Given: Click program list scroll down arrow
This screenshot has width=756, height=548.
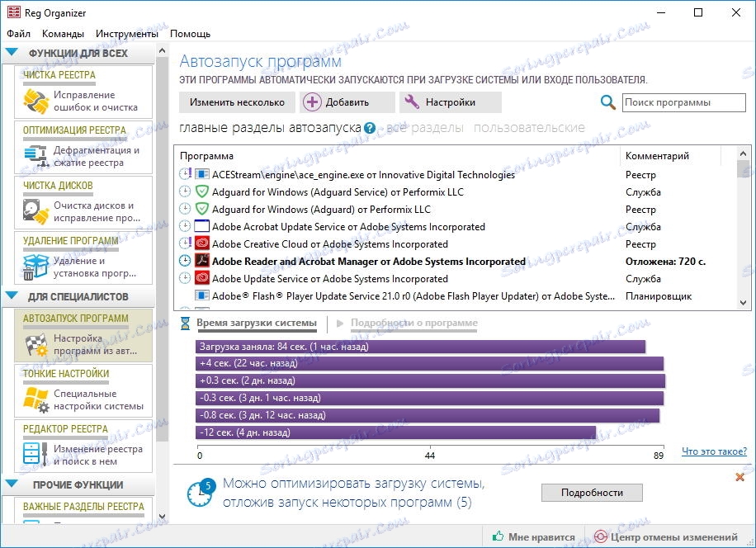Looking at the screenshot, I should pos(743,303).
